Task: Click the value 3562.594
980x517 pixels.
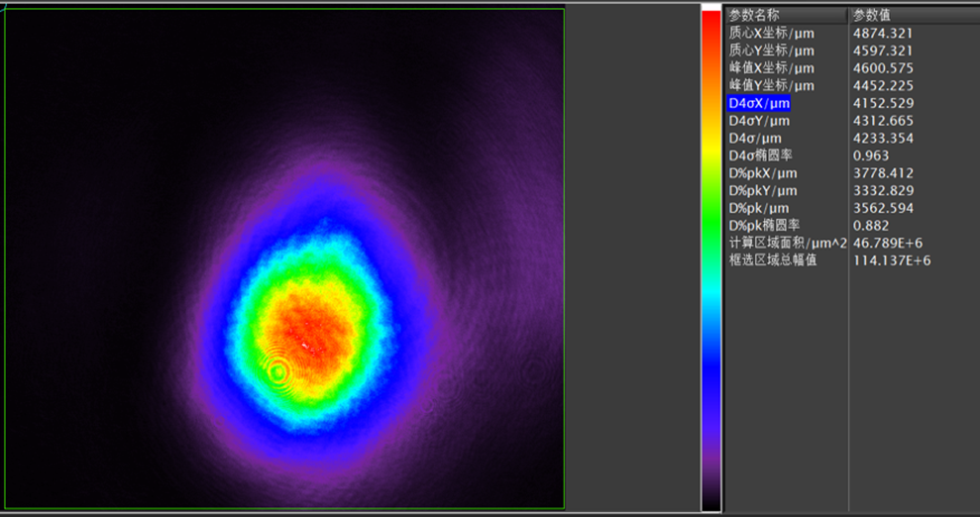Action: [x=883, y=208]
